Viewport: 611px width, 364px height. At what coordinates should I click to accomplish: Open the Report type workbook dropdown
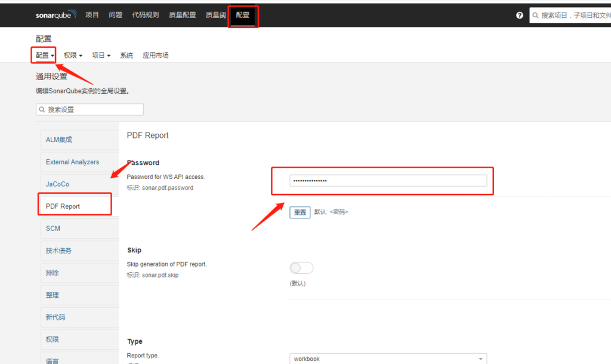[388, 359]
